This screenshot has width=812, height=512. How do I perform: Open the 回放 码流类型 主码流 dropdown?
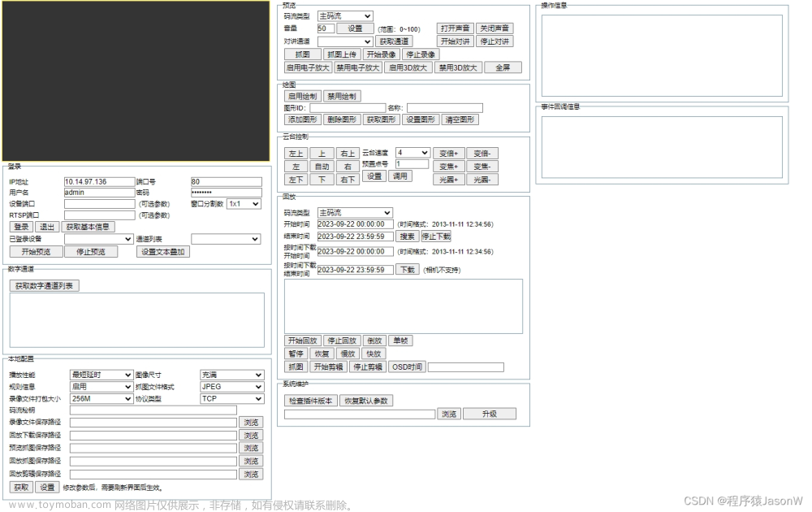(355, 213)
